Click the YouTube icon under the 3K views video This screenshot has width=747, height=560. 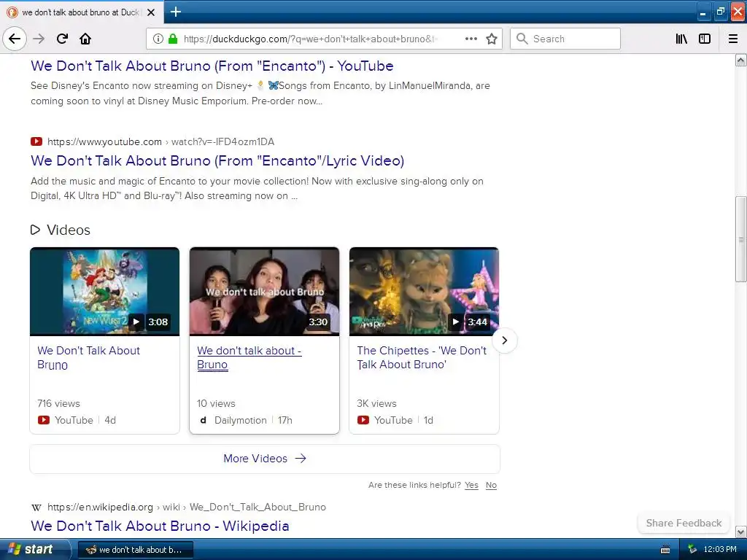pyautogui.click(x=363, y=420)
